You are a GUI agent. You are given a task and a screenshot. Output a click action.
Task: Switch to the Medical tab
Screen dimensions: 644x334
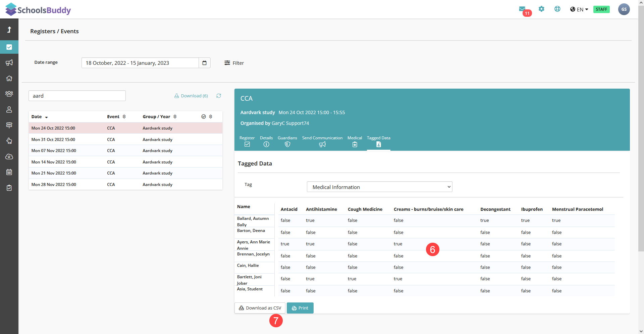pos(355,141)
